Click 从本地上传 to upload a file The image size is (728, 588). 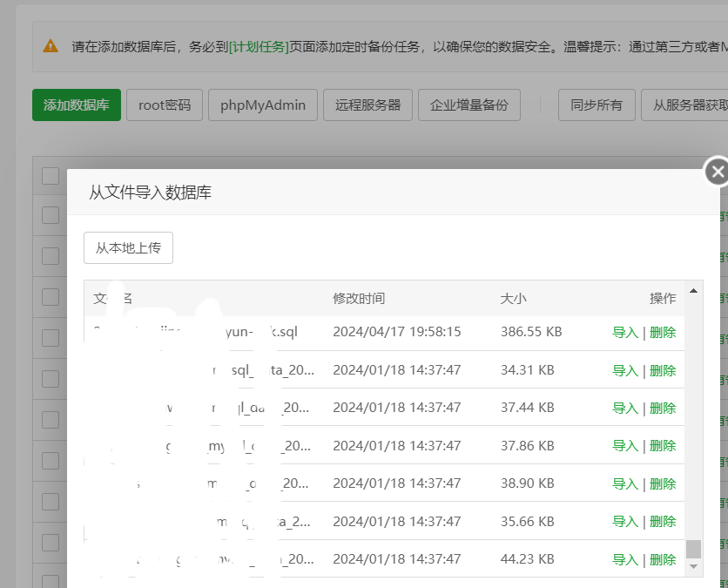pyautogui.click(x=129, y=248)
